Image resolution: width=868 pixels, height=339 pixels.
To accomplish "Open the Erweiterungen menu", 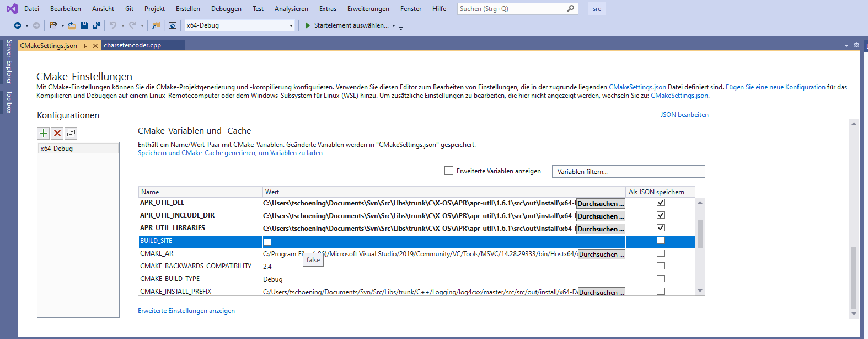I will pos(368,9).
